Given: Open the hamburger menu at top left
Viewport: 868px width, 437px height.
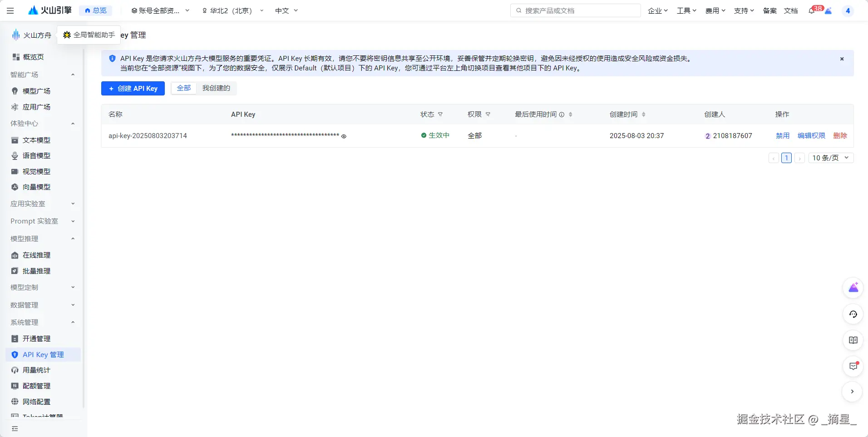Looking at the screenshot, I should click(10, 10).
